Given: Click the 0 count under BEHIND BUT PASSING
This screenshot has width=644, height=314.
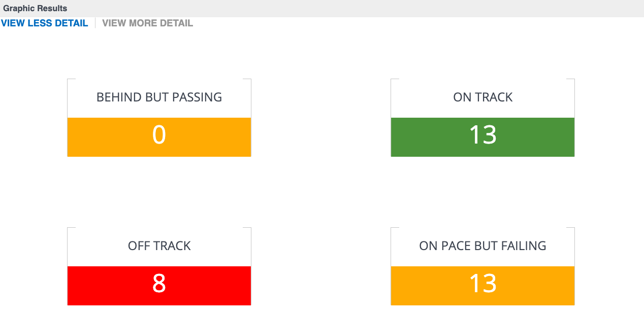Looking at the screenshot, I should (x=159, y=135).
